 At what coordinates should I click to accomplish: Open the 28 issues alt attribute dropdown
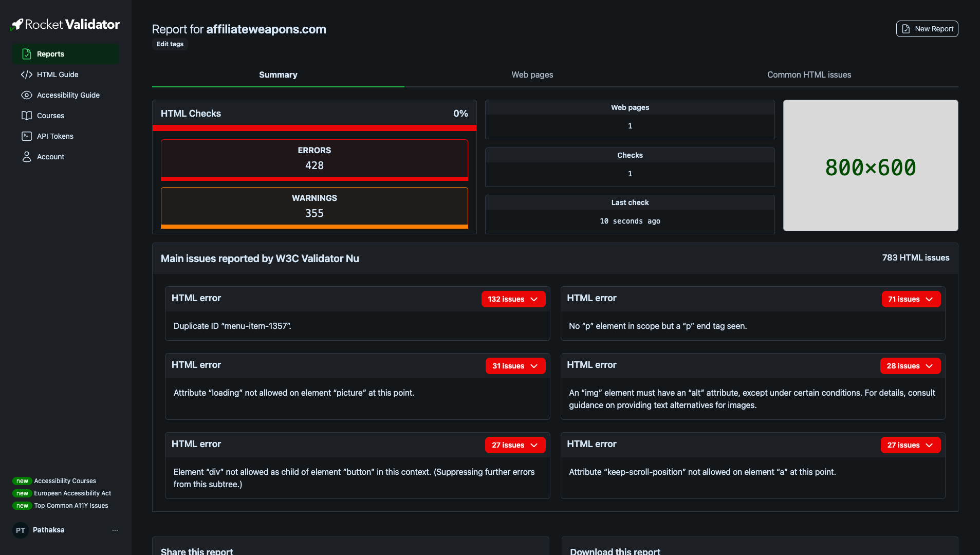[910, 365]
